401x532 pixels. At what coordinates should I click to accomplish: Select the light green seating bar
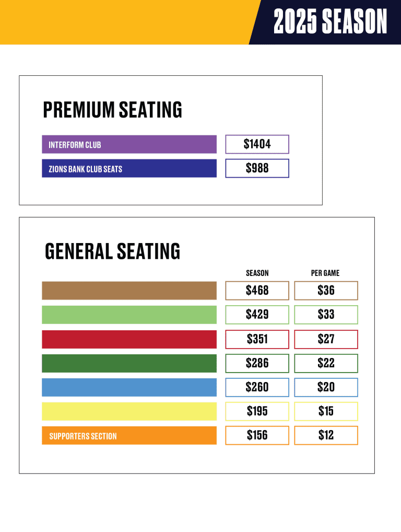129,315
